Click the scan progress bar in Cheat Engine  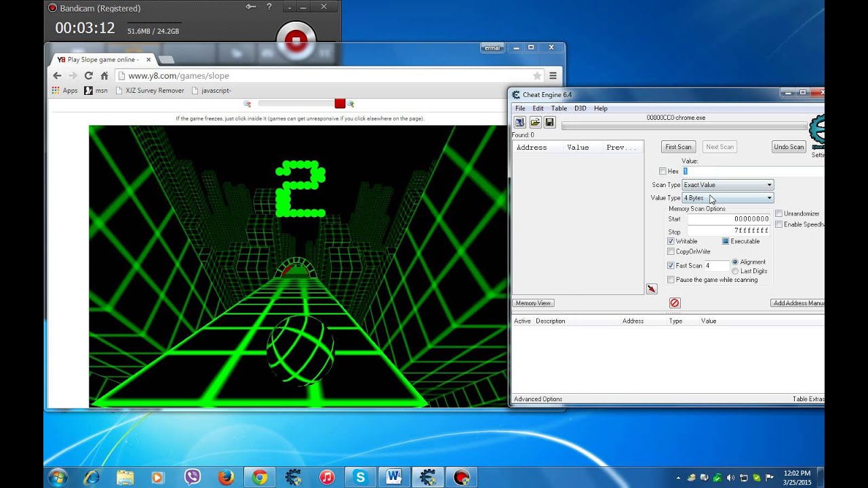point(684,126)
